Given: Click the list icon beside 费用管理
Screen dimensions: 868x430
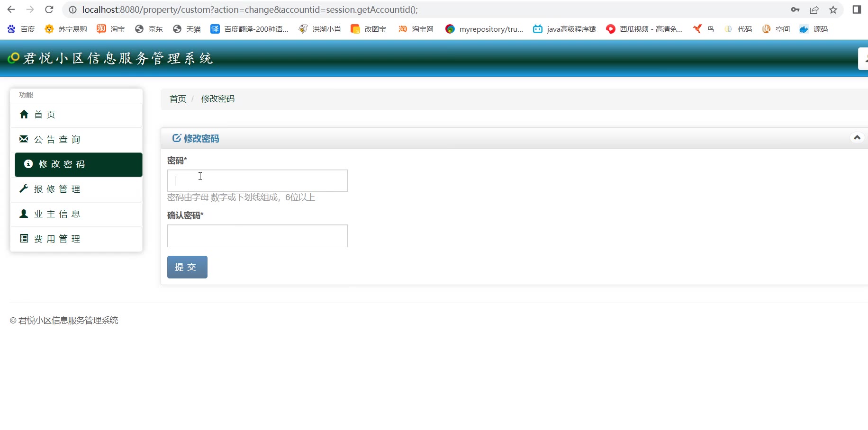Looking at the screenshot, I should (x=24, y=238).
